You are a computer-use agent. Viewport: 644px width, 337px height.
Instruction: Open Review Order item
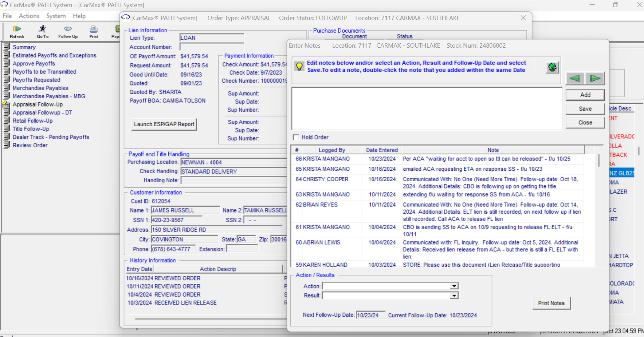pyautogui.click(x=30, y=145)
